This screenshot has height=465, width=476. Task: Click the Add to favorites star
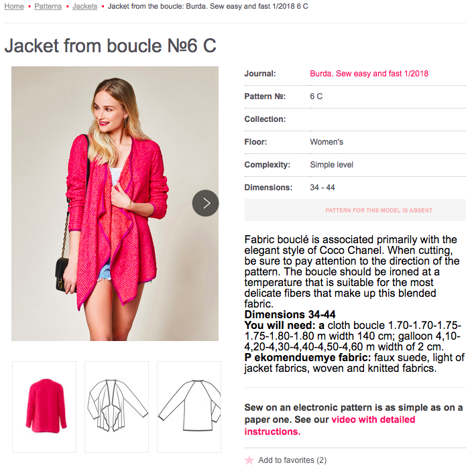point(249,460)
